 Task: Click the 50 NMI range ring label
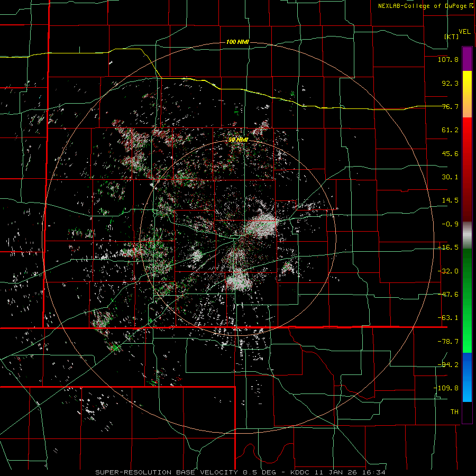pos(239,140)
